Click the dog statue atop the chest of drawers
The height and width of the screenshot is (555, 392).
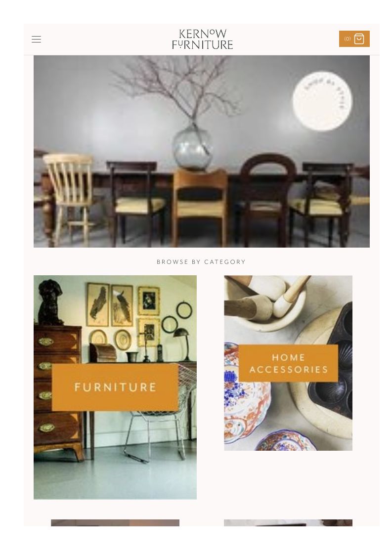coord(50,302)
